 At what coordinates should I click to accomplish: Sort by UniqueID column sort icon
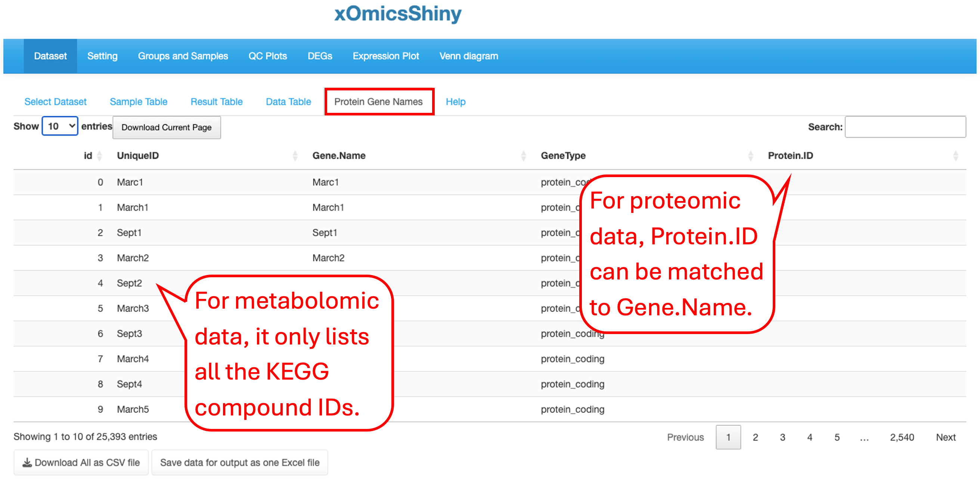(x=295, y=156)
